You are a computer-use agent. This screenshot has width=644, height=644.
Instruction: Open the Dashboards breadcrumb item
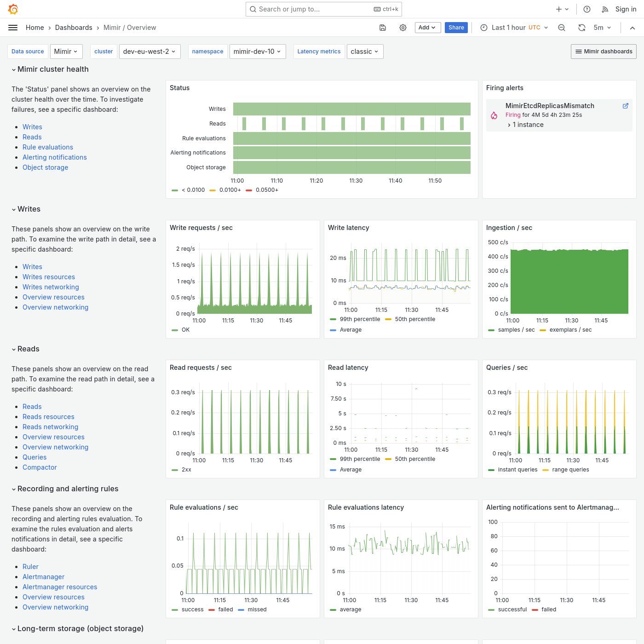[x=74, y=27]
